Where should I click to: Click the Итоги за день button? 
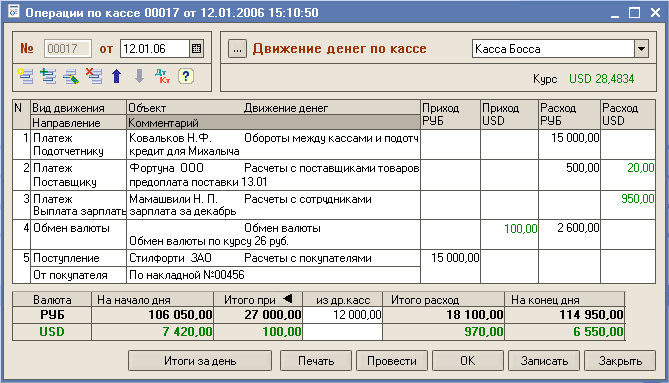coord(200,361)
